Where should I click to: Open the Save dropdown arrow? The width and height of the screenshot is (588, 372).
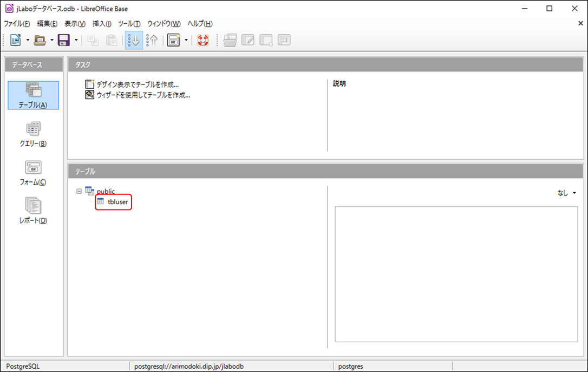[76, 40]
